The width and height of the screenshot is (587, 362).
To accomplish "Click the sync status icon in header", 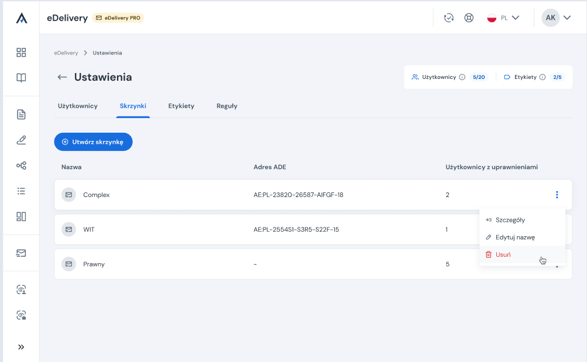I will tap(448, 18).
